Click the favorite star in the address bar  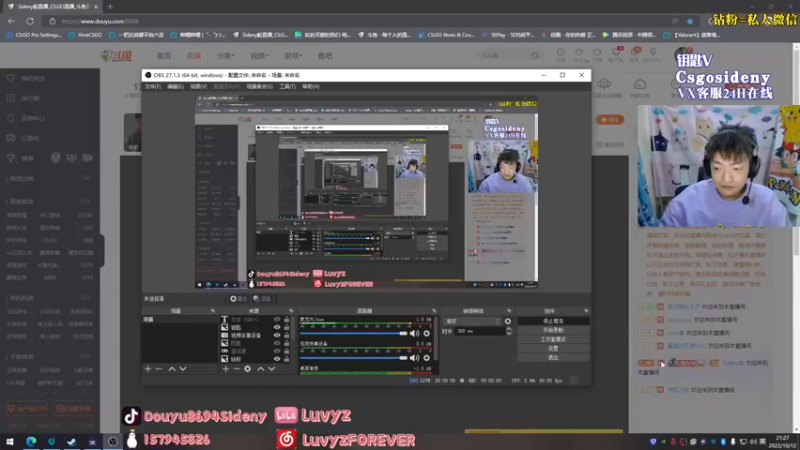click(x=690, y=21)
